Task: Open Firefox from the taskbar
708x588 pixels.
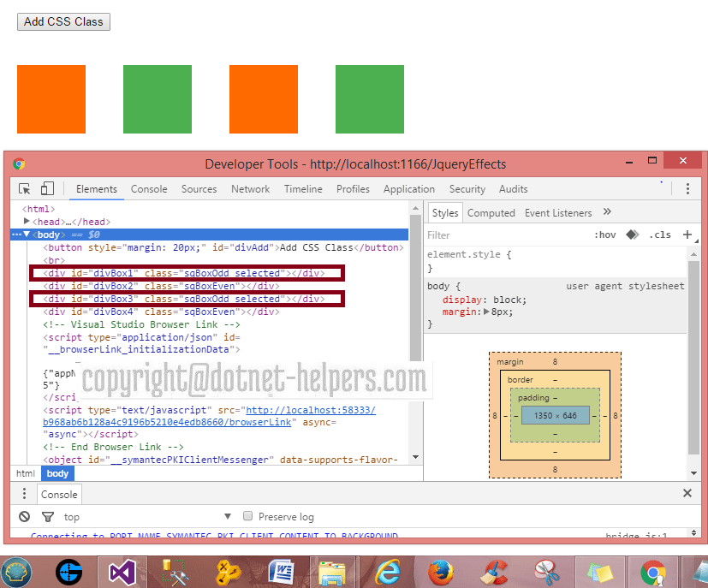Action: [441, 573]
